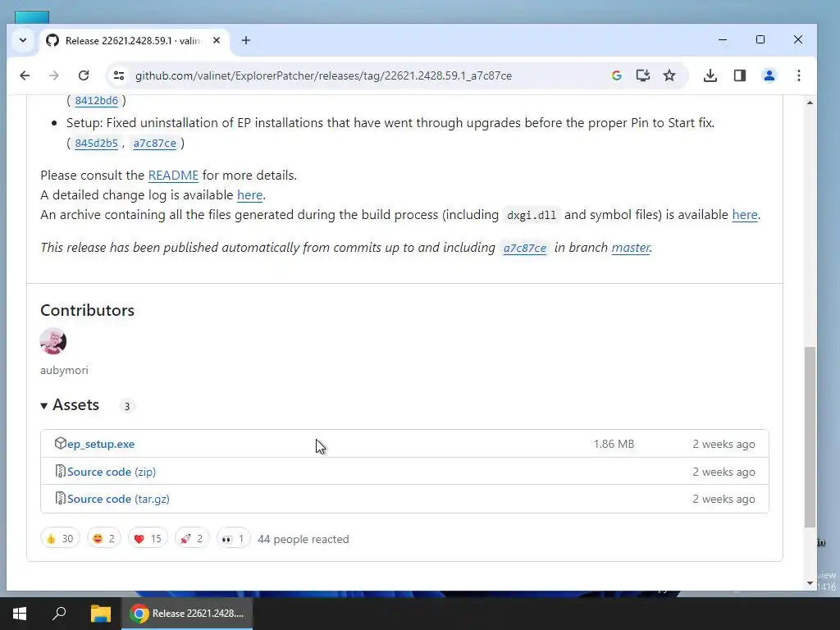840x630 pixels.
Task: View site information icon in address bar
Action: click(x=119, y=75)
